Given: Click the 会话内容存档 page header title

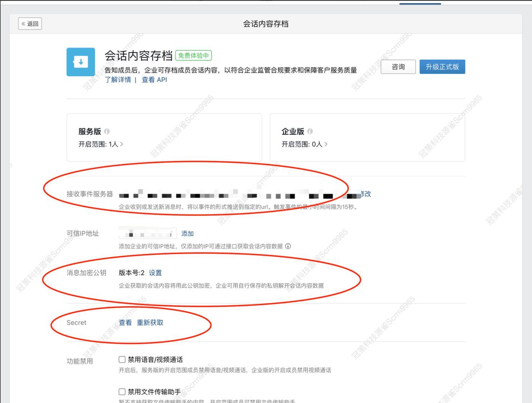Looking at the screenshot, I should pyautogui.click(x=266, y=24).
